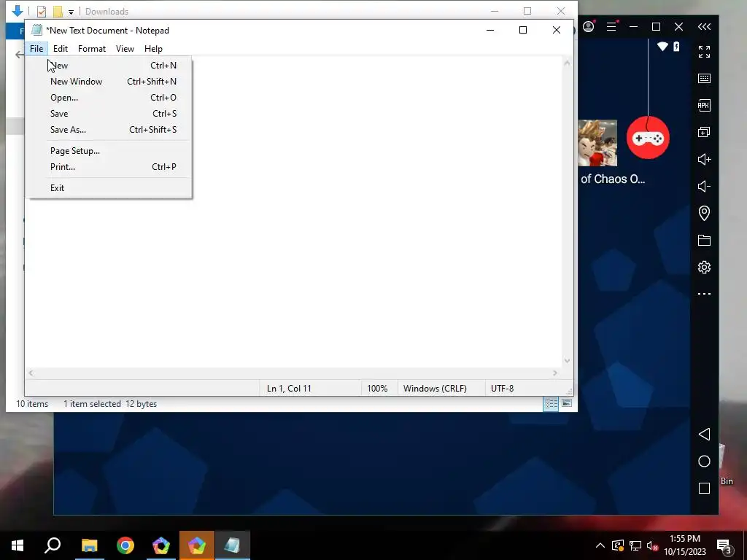Show more emulator tools (three dots)
747x560 pixels.
click(x=704, y=294)
